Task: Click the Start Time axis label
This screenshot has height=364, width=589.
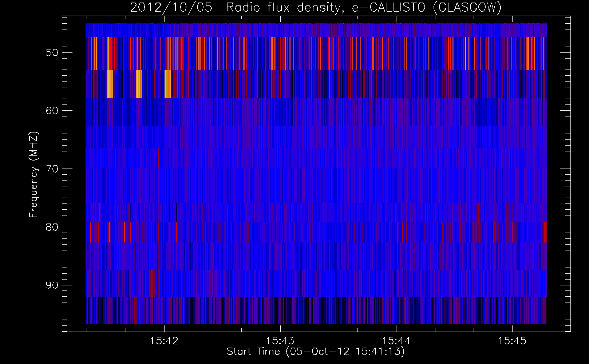Action: point(316,352)
